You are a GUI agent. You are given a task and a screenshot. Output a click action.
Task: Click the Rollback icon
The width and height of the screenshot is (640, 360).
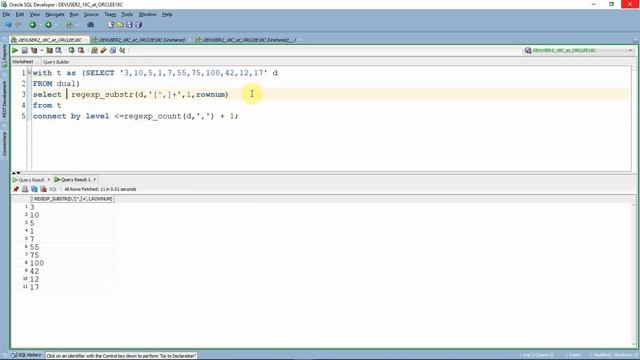[81, 50]
